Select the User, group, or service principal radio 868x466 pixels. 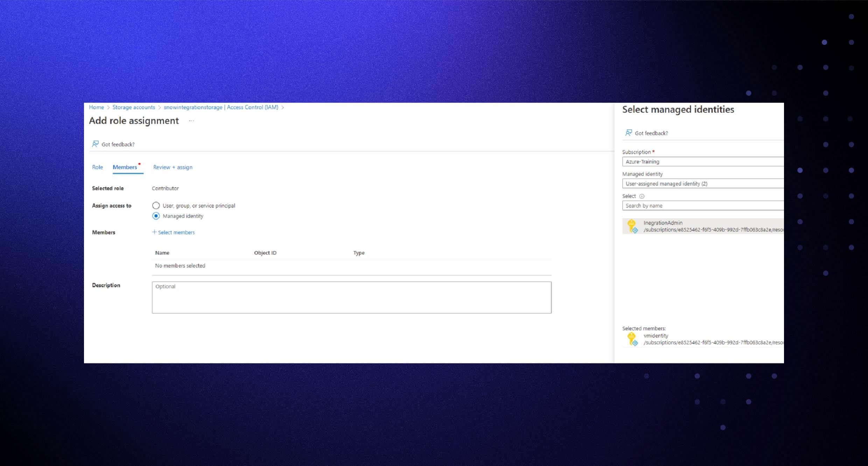pyautogui.click(x=156, y=206)
